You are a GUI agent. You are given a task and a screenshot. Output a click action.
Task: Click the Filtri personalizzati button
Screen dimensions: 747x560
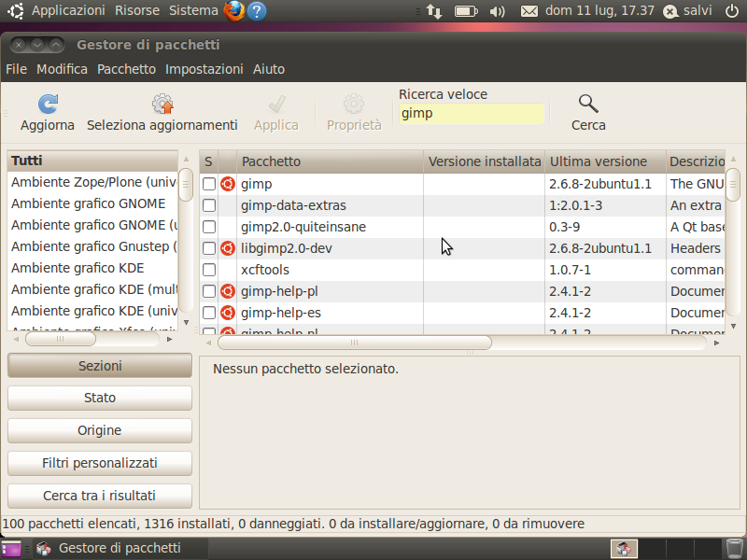click(x=100, y=463)
